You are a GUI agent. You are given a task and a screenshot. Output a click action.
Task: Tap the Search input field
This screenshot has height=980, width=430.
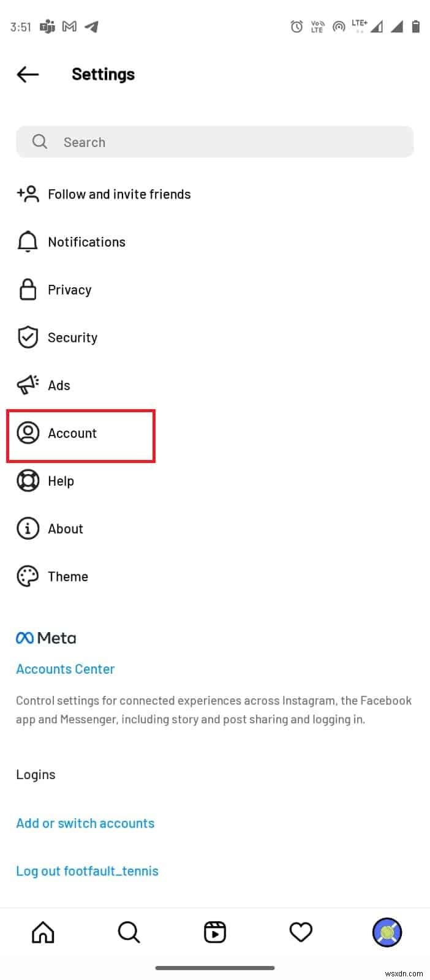click(x=215, y=141)
